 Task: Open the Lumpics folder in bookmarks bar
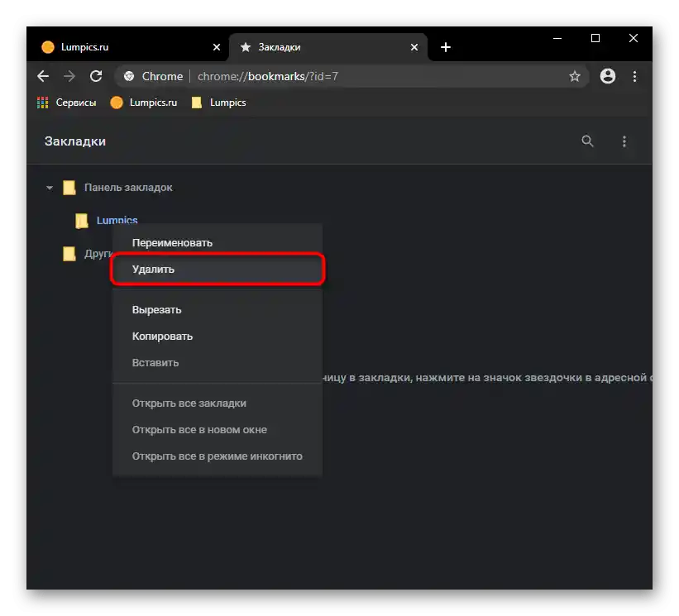(218, 103)
